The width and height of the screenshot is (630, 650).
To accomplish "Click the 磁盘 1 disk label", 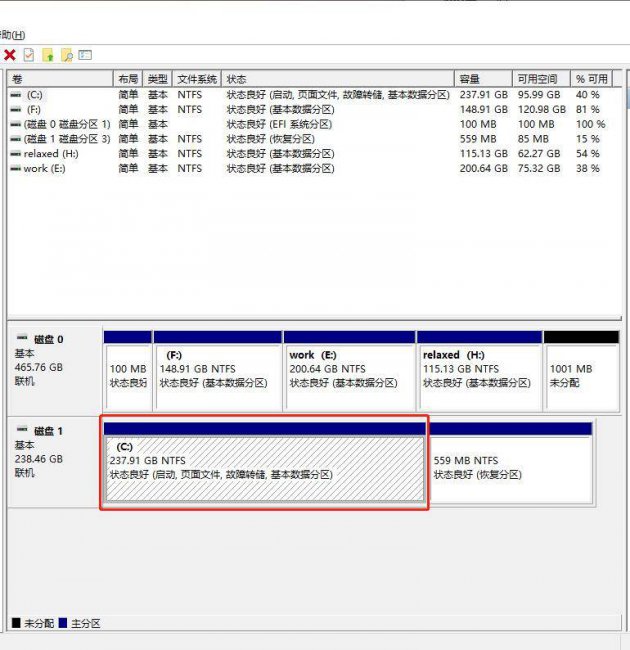I will click(48, 431).
